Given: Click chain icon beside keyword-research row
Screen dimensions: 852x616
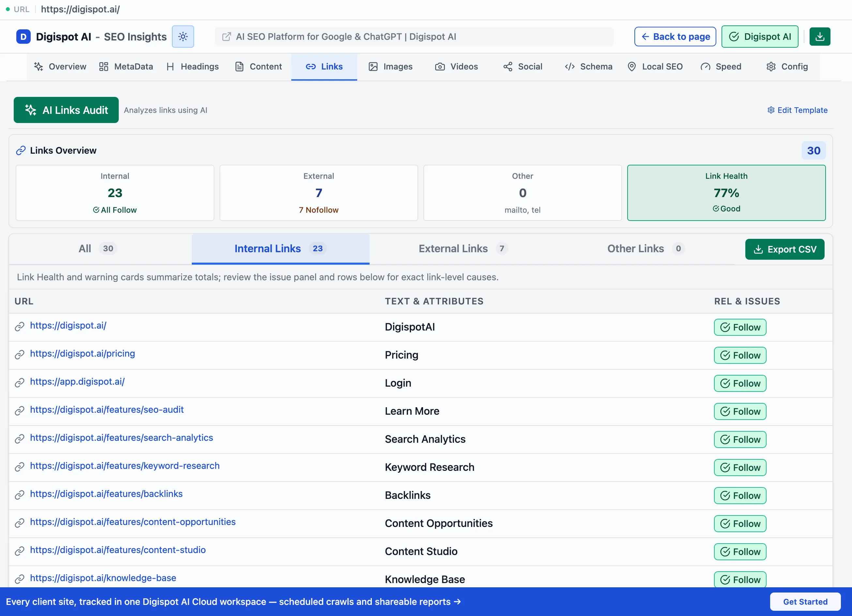Looking at the screenshot, I should 20,467.
